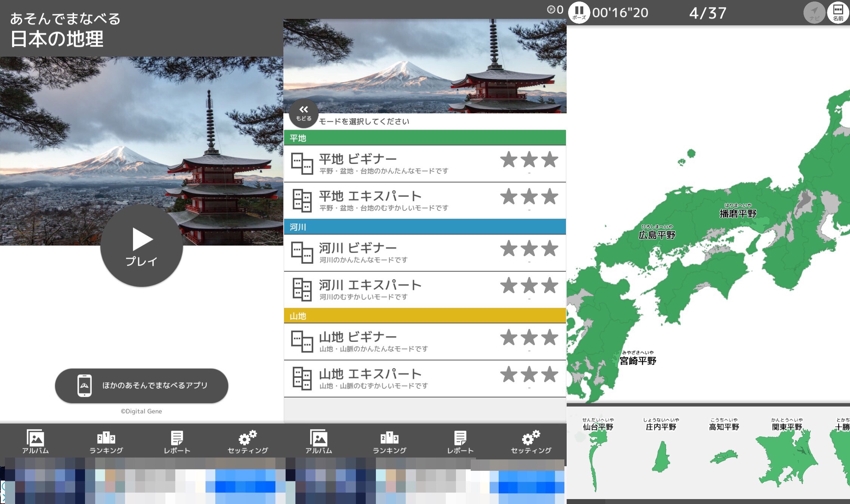This screenshot has height=504, width=850.
Task: Open アルバム in left bottom bar
Action: (x=36, y=441)
